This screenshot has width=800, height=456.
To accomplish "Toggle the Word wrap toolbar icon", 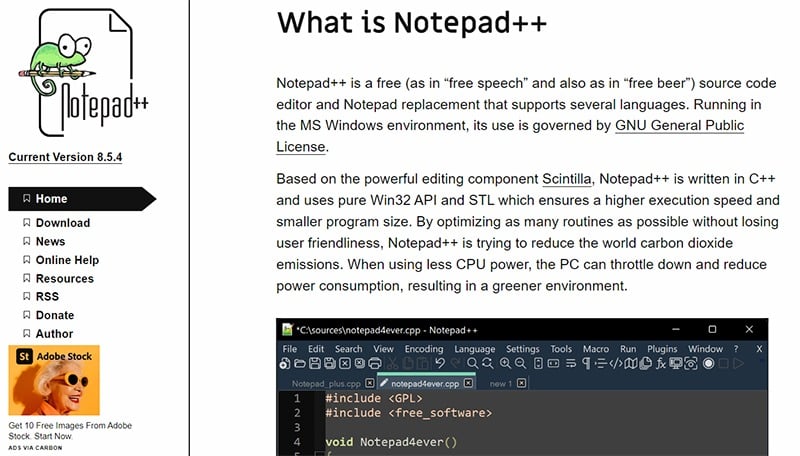I will (571, 363).
